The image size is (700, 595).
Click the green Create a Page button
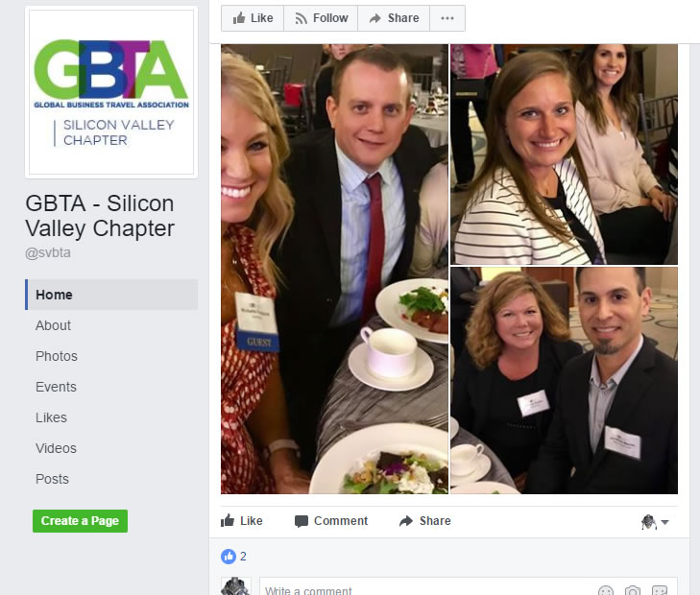tap(80, 521)
